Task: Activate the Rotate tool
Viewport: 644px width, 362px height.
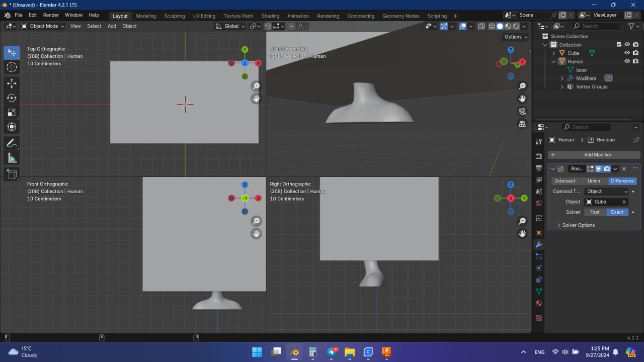Action: pos(12,98)
